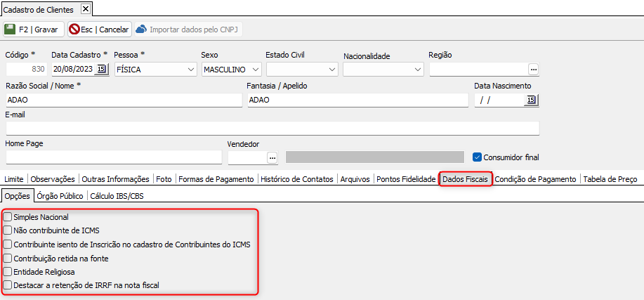Enable the Simples Nacional checkbox
The width and height of the screenshot is (644, 300).
click(x=8, y=218)
